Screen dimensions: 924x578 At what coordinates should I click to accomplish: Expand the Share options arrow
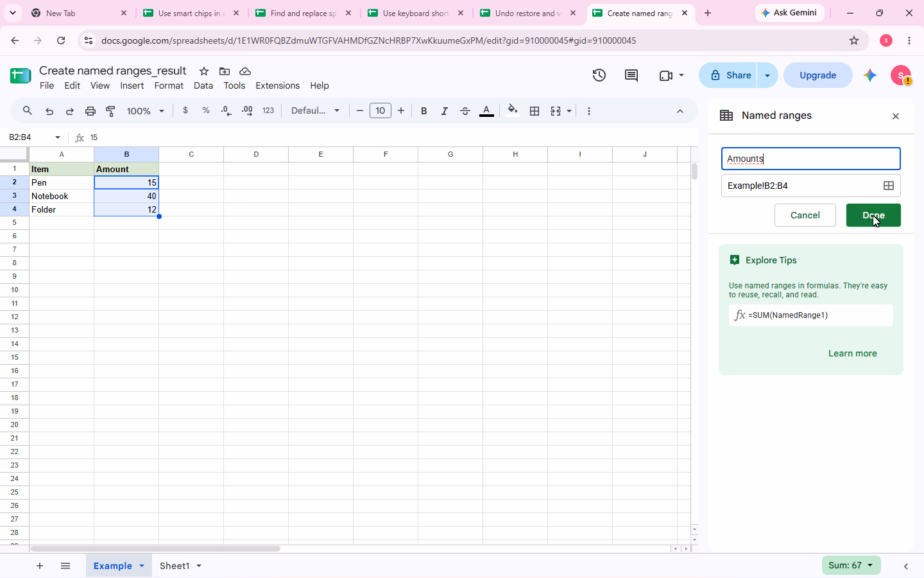tap(767, 75)
